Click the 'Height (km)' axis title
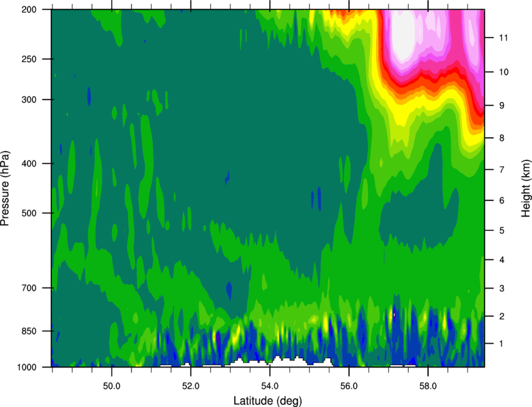The height and width of the screenshot is (407, 532). 526,188
